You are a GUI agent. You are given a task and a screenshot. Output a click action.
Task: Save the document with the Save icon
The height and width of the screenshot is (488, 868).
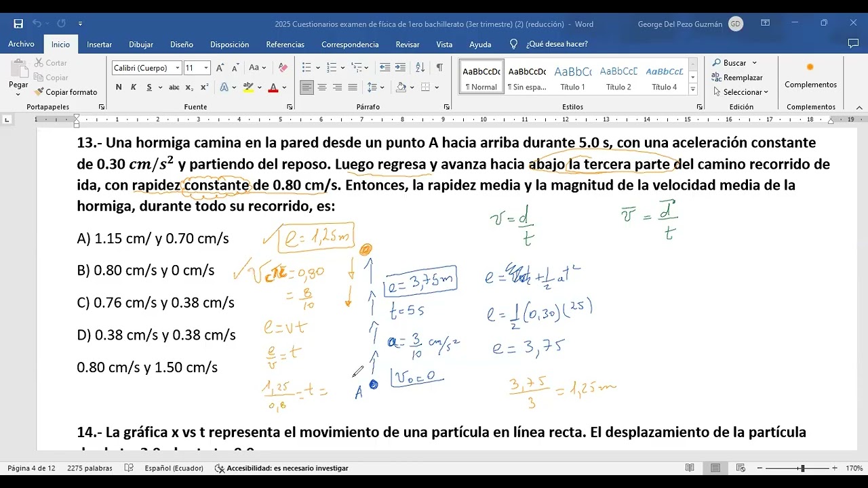point(18,24)
